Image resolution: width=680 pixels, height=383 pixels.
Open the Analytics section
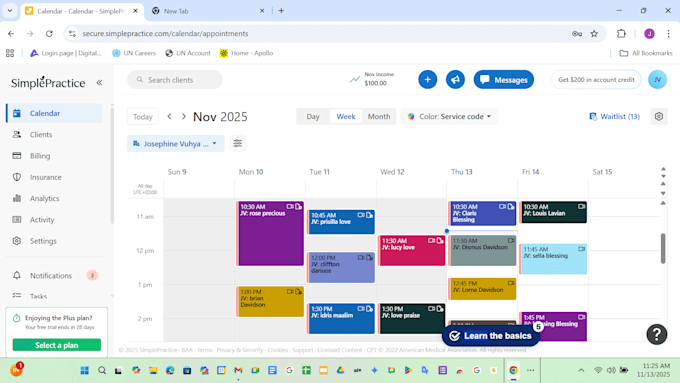coord(55,198)
